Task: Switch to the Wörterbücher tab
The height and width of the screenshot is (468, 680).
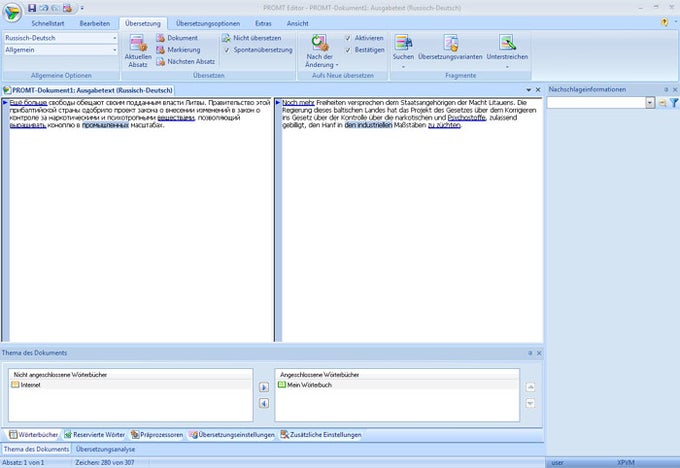Action: 34,435
